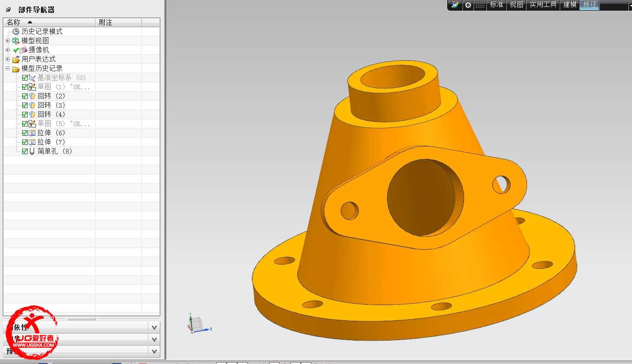Select the 特征 toolbar tab
Screen dimensions: 632x364
pyautogui.click(x=590, y=5)
